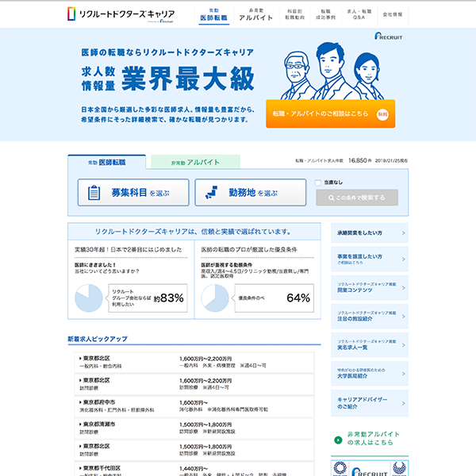Select the 常勤 医師転職 search tab

[x=106, y=163]
